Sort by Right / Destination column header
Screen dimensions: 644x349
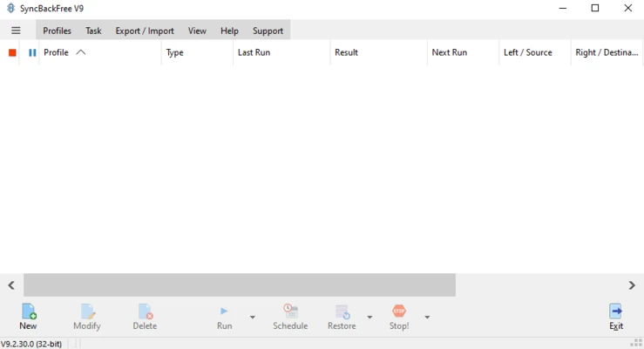[x=607, y=52]
